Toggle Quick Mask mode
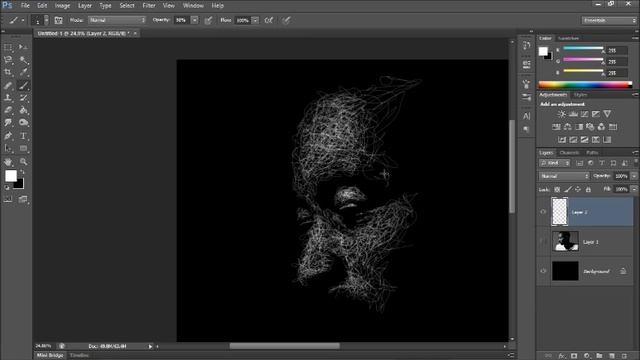 pyautogui.click(x=8, y=199)
